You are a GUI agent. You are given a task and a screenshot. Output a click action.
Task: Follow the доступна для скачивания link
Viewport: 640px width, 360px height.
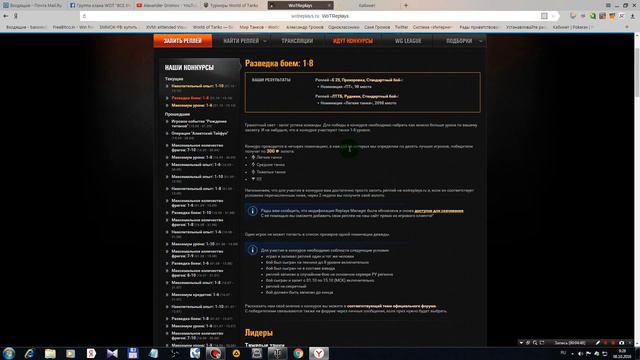439,211
